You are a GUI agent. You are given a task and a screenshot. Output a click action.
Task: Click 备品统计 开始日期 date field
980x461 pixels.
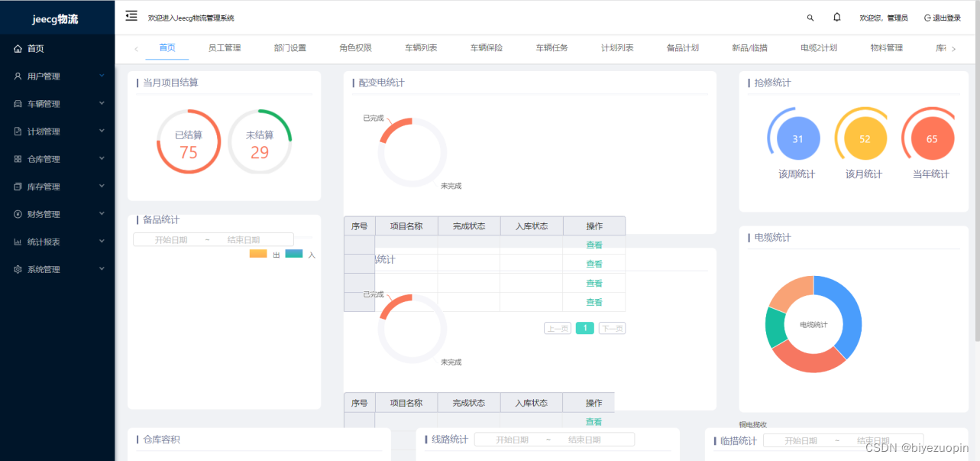coord(171,239)
